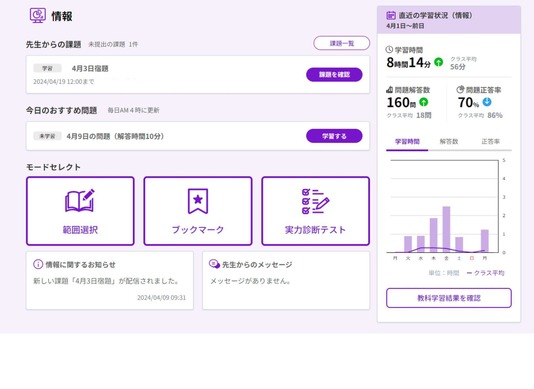Click the chat bubble icon for 先生からのメッセージ
Screen dimensions: 534x389
(x=214, y=264)
